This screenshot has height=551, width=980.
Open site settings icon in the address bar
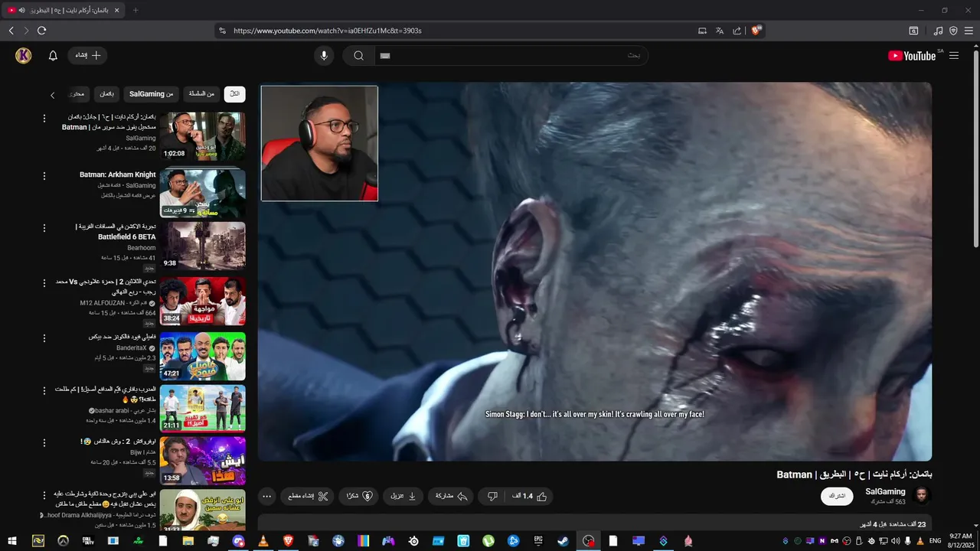coord(222,31)
